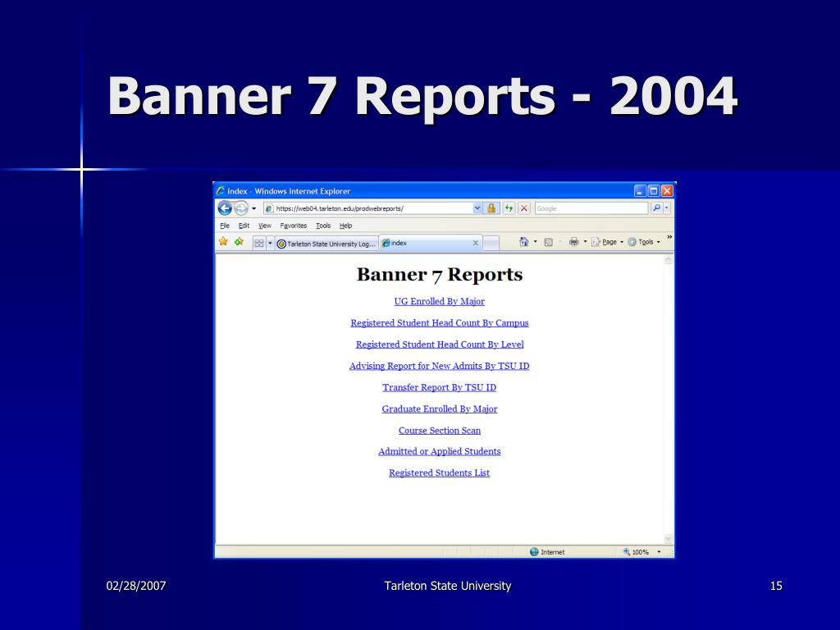
Task: Open the Help menu
Action: tap(346, 226)
